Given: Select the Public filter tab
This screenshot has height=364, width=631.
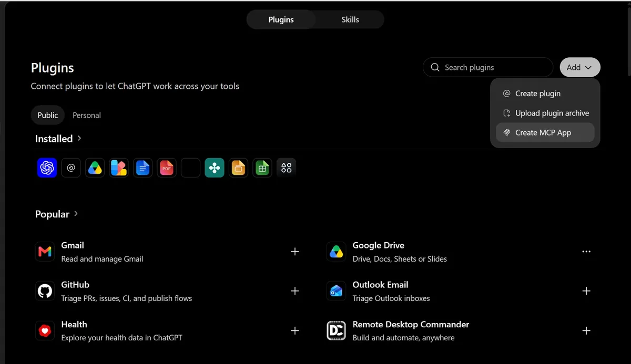Looking at the screenshot, I should [48, 115].
